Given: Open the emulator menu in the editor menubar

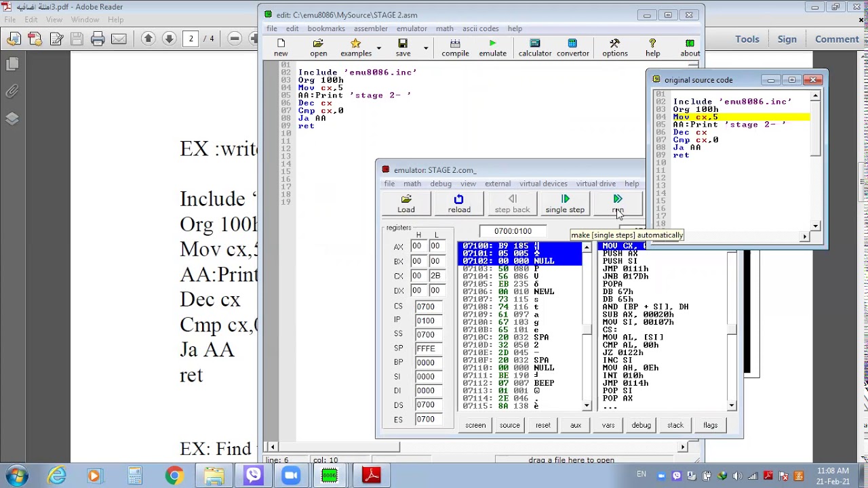Looking at the screenshot, I should (x=412, y=28).
